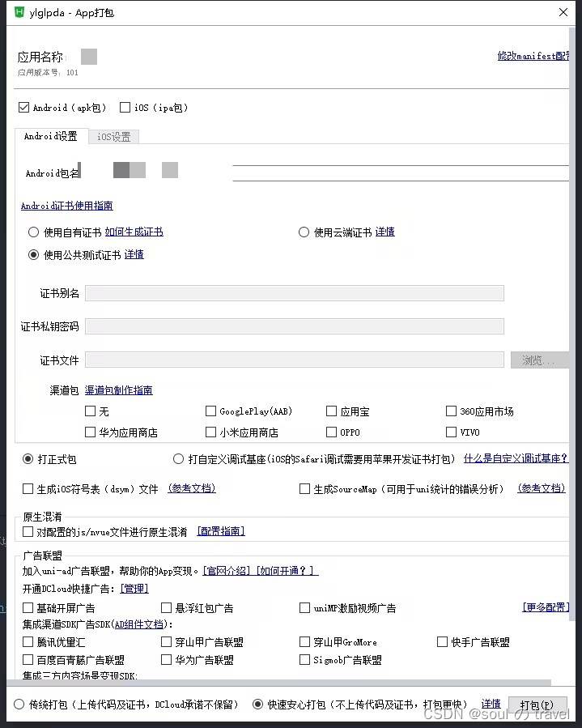Open 参考文档 link beside iOS符号表 option
This screenshot has height=728, width=582.
pyautogui.click(x=192, y=488)
